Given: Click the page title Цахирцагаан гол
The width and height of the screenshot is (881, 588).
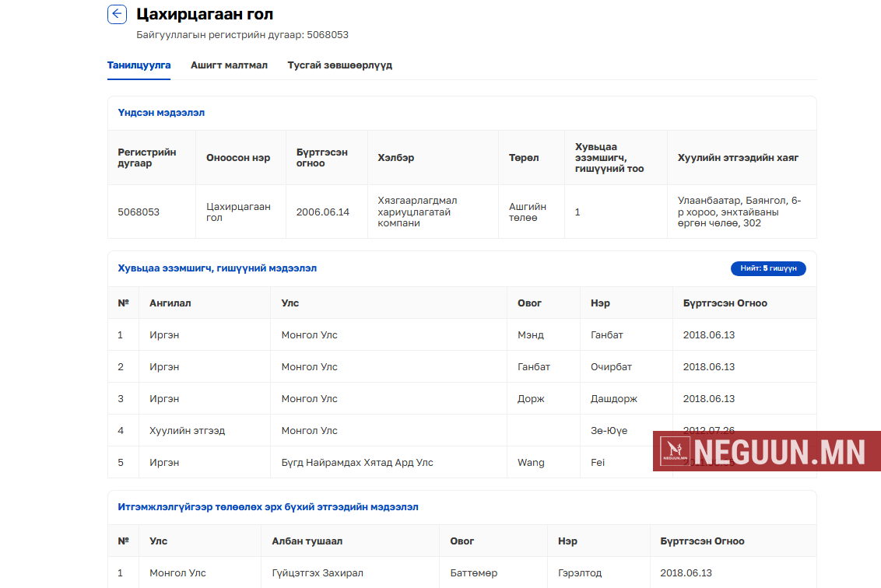Looking at the screenshot, I should point(205,14).
